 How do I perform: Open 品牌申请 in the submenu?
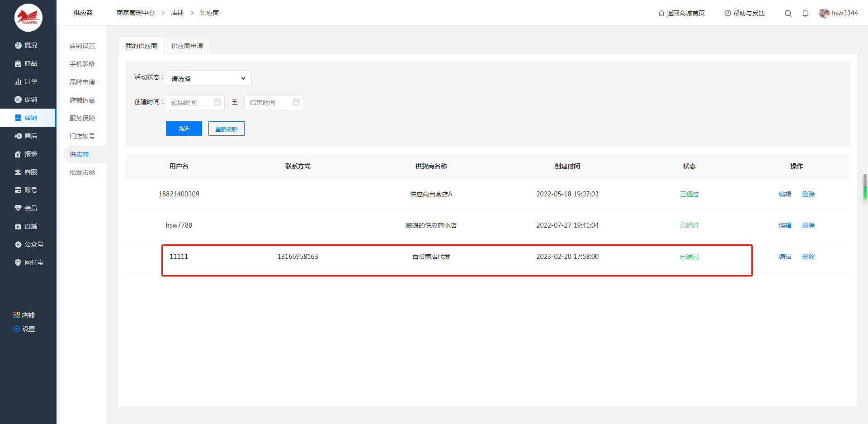tap(82, 82)
